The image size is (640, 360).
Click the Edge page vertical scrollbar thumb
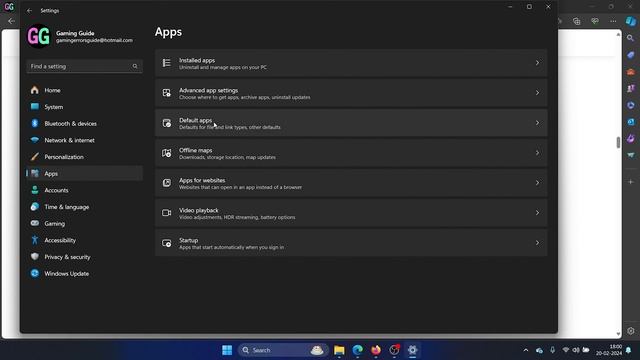click(618, 142)
